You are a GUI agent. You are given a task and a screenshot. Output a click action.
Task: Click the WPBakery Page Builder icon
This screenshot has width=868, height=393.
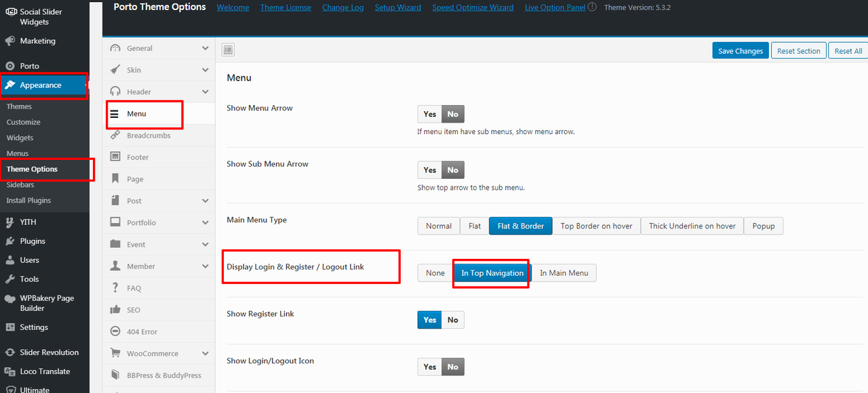9,298
